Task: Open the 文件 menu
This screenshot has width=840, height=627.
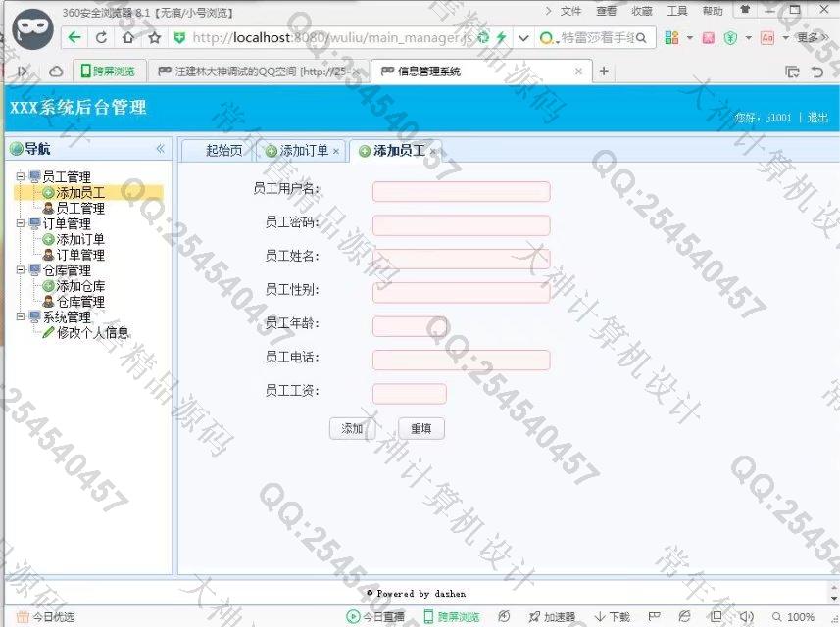Action: [x=570, y=11]
